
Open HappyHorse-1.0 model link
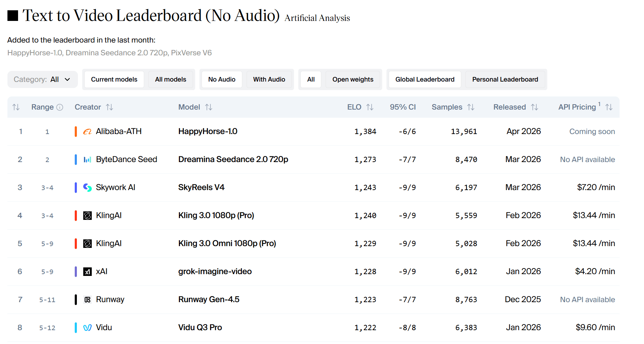click(208, 132)
